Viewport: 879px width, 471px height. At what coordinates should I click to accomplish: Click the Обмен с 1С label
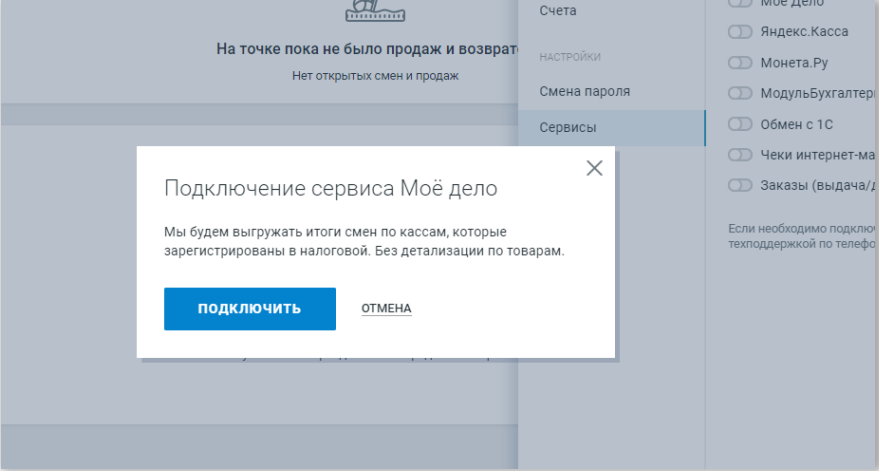pyautogui.click(x=797, y=124)
